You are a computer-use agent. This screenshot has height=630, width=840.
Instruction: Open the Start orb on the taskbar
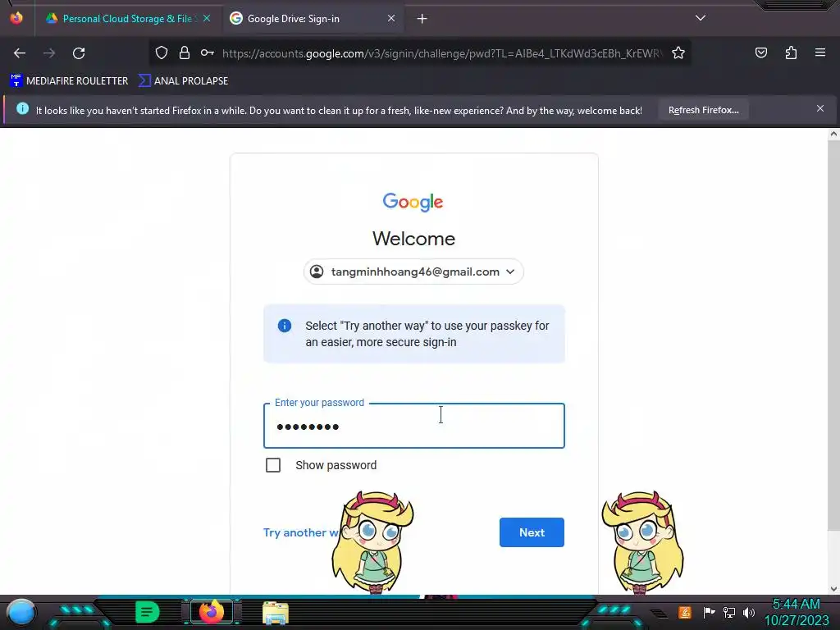click(x=21, y=612)
